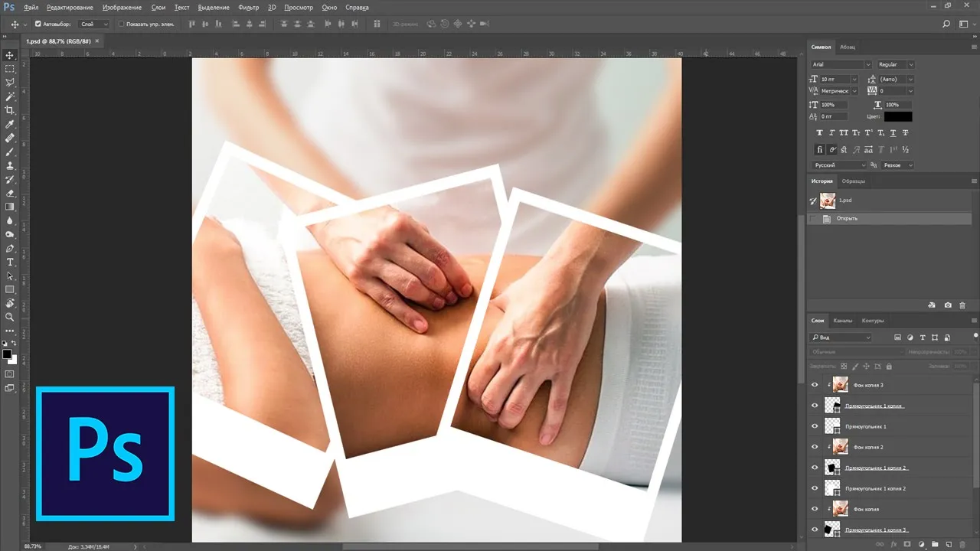The width and height of the screenshot is (980, 551).
Task: Hide Прямоугольник 1 копия 2 layer with mask
Action: click(815, 468)
